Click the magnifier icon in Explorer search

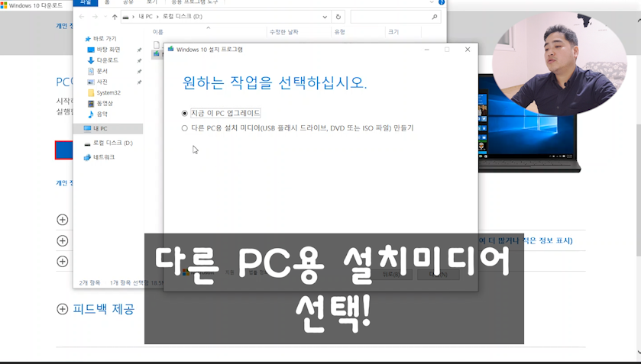434,17
